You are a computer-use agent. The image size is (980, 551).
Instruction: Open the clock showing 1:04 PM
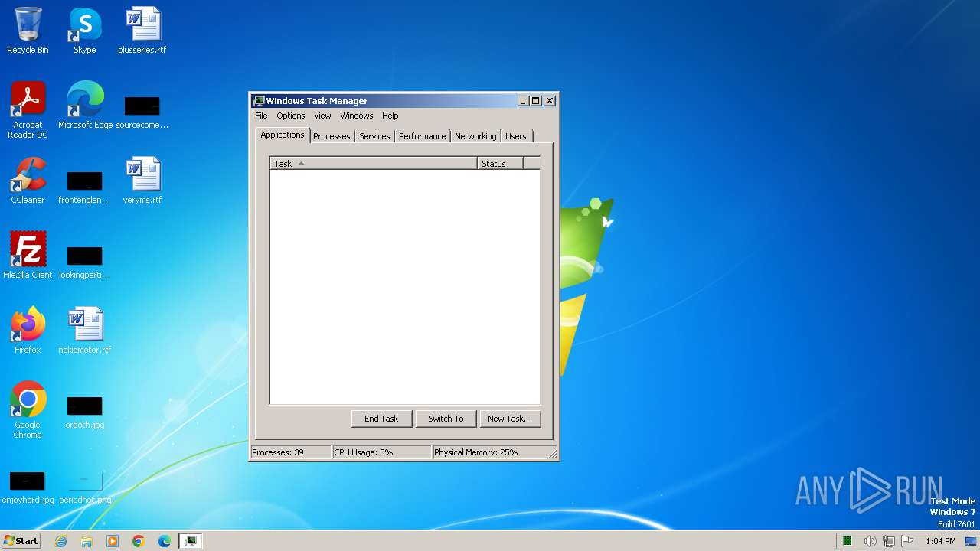[x=941, y=541]
